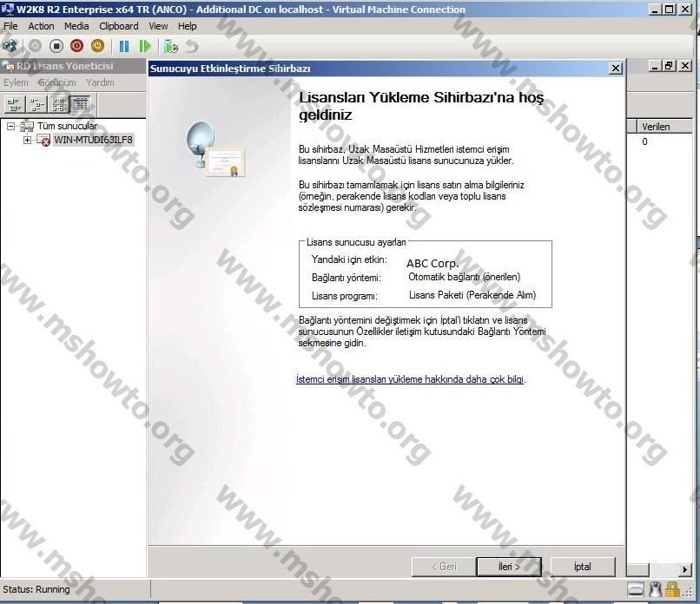
Task: Click the gold padlock status icon
Action: point(672,590)
